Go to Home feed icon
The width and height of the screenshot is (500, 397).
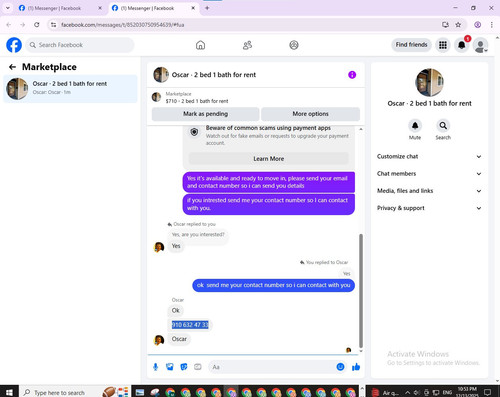(200, 45)
